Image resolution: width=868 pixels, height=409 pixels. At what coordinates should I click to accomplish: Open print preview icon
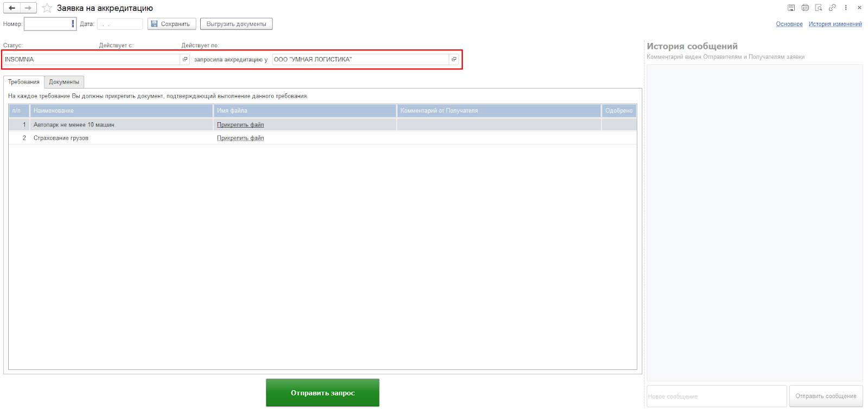[x=819, y=8]
